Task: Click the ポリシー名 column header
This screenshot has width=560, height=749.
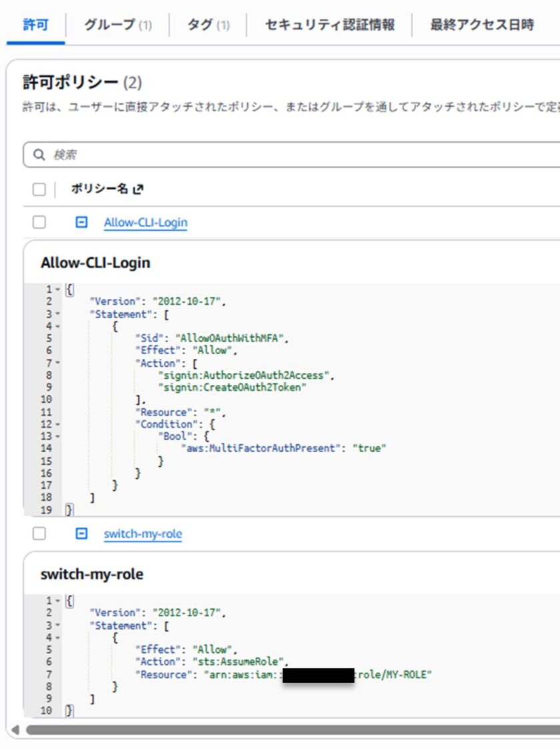Action: tap(100, 189)
